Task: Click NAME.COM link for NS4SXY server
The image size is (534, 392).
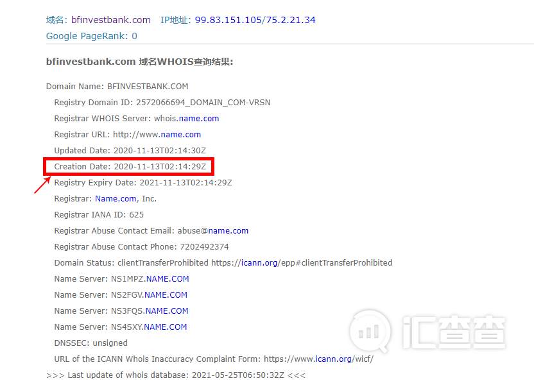Action: pyautogui.click(x=166, y=327)
